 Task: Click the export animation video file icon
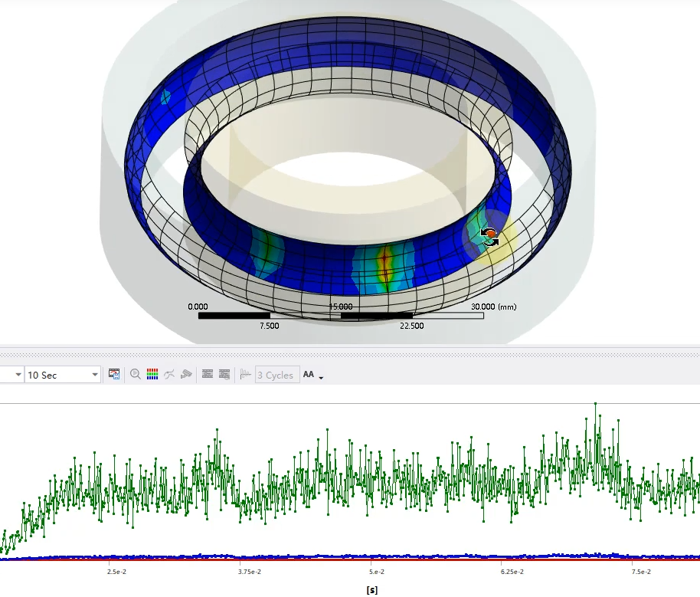(114, 374)
